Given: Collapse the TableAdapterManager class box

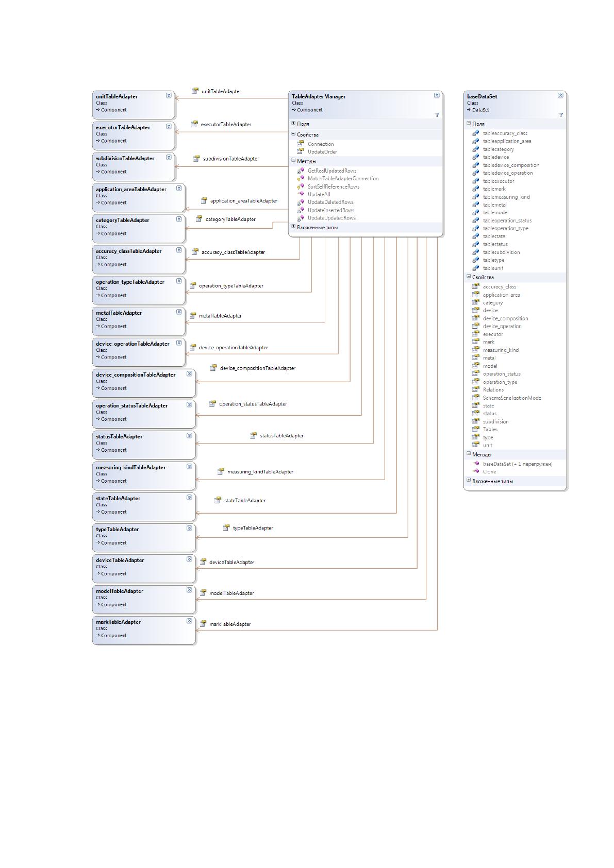Looking at the screenshot, I should point(437,95).
